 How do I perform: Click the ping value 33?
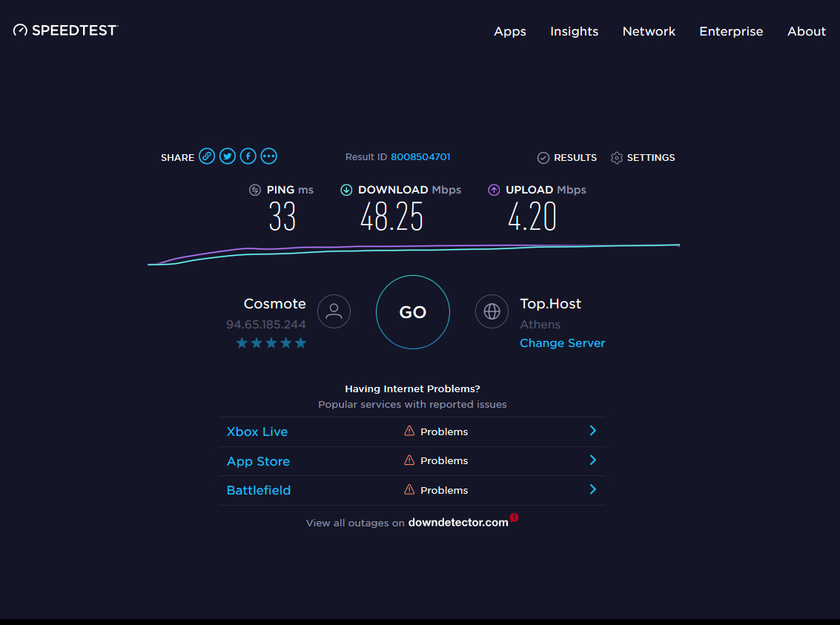coord(282,217)
